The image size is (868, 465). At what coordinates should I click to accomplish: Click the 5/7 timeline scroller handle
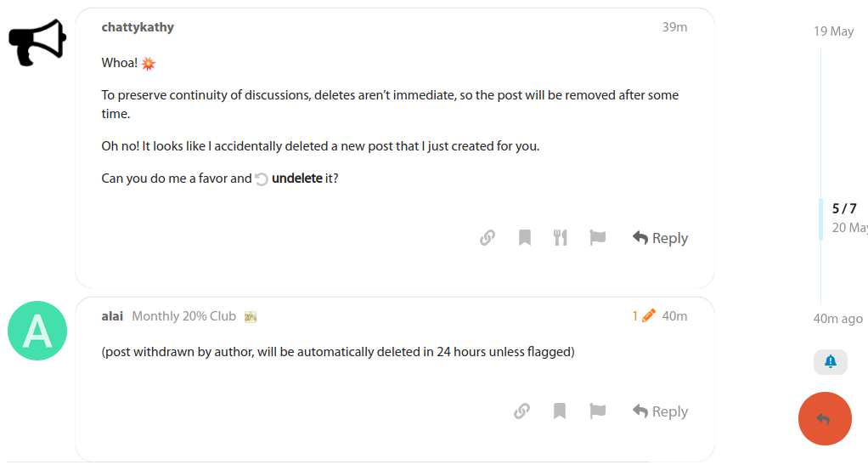tap(843, 218)
